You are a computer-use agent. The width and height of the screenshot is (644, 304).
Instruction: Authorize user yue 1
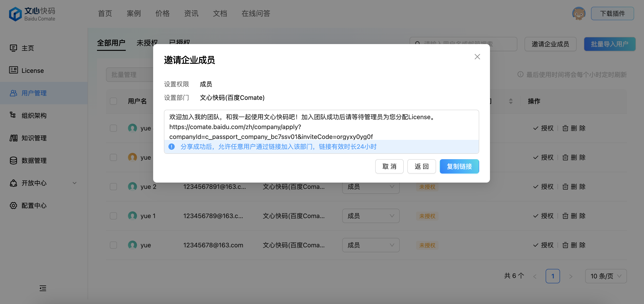click(x=543, y=216)
